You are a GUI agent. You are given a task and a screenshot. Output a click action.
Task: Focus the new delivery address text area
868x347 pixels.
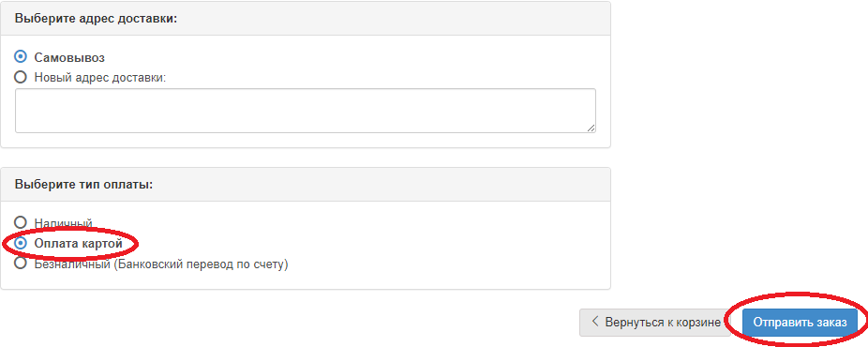click(306, 111)
